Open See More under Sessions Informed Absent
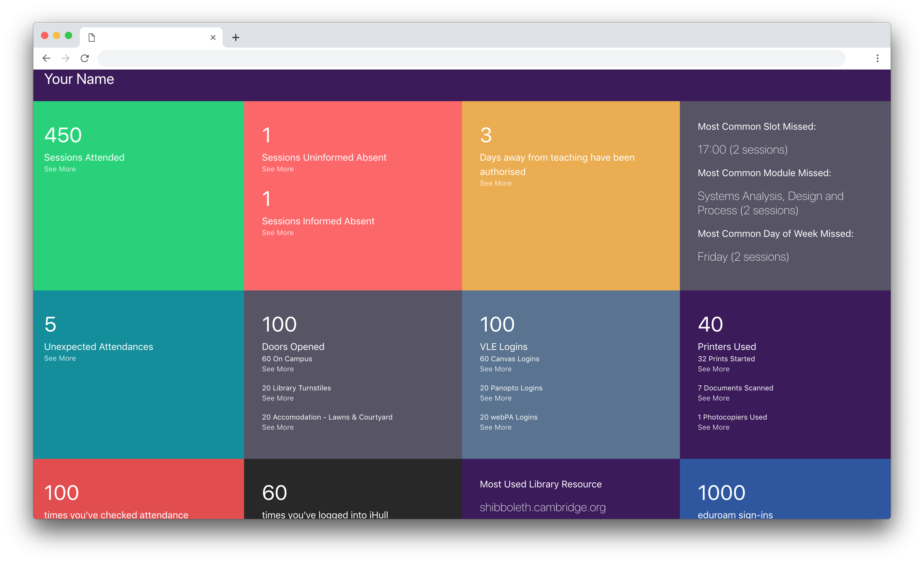This screenshot has height=563, width=924. (277, 233)
